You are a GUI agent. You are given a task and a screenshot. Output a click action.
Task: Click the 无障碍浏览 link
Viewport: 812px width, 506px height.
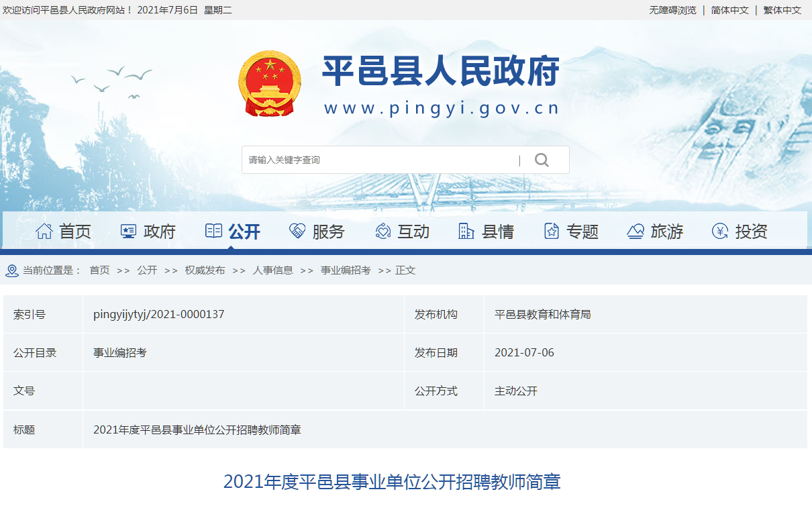tap(673, 10)
